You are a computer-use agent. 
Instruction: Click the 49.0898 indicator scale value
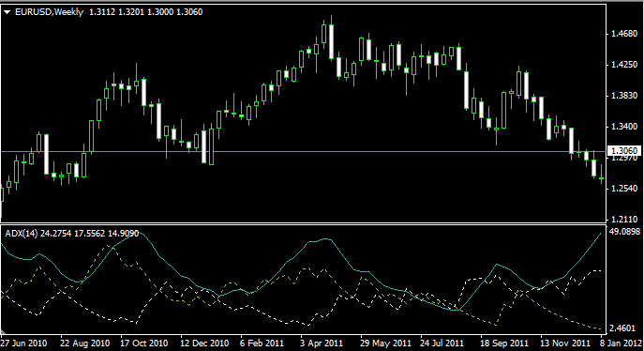(624, 232)
